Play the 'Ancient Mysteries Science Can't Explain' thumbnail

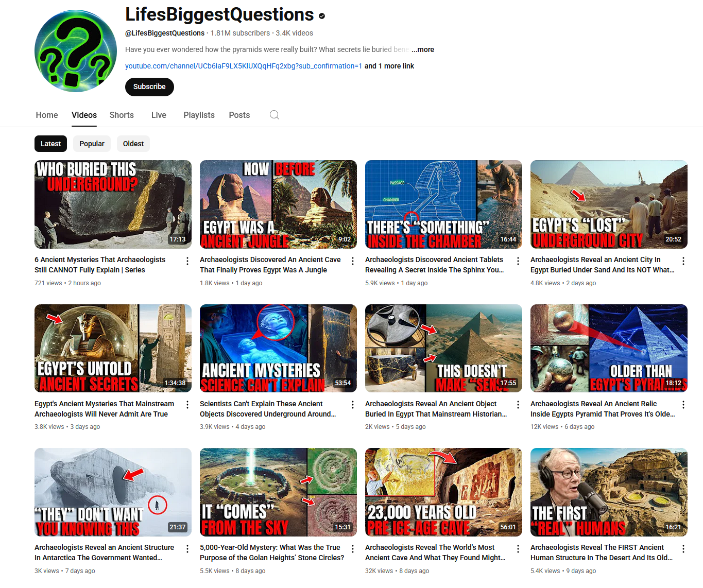(278, 348)
